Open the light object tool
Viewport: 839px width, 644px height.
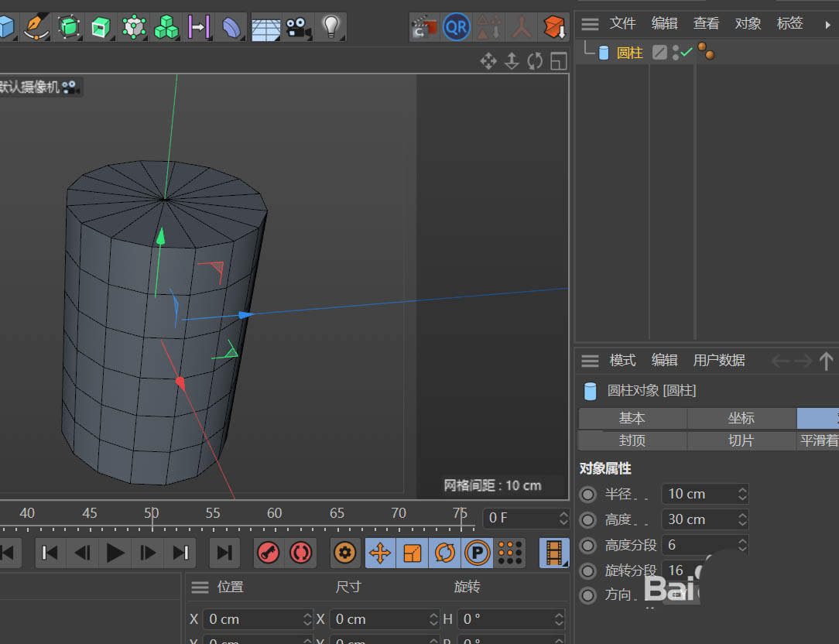pyautogui.click(x=331, y=27)
